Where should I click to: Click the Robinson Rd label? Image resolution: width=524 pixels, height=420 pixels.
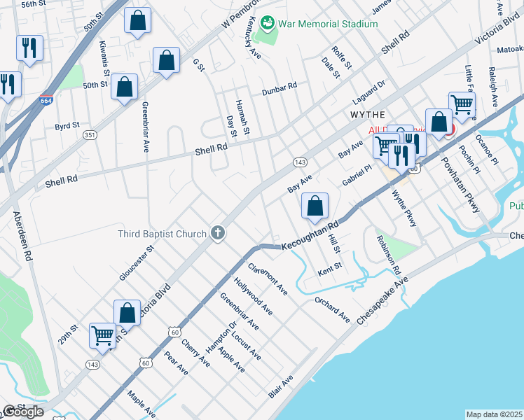[x=388, y=255]
